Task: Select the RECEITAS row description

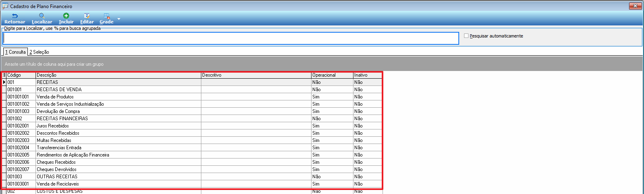Action: point(47,82)
